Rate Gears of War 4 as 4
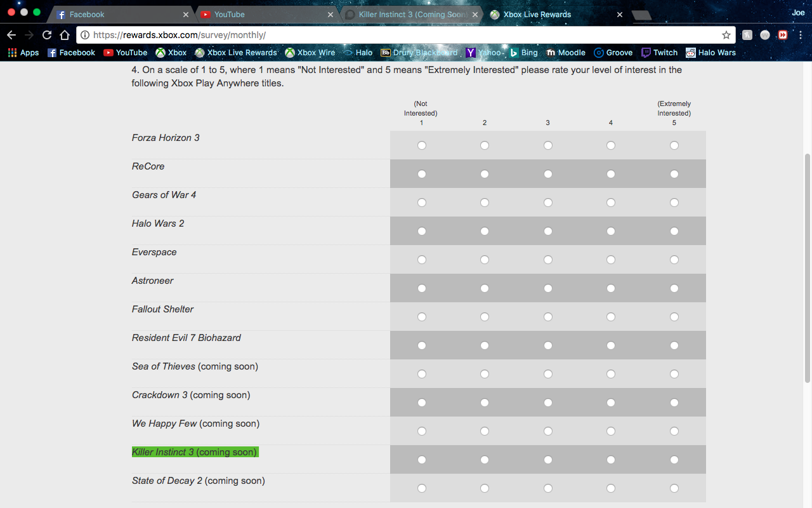Image resolution: width=812 pixels, height=508 pixels. [x=611, y=203]
